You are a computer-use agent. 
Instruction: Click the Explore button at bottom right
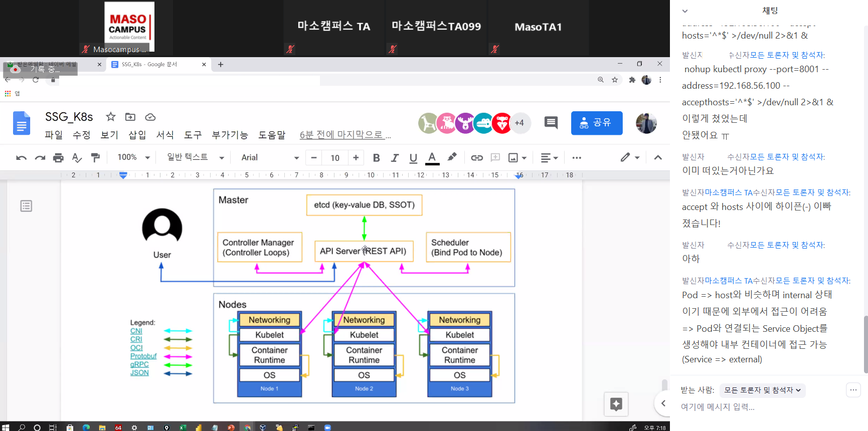pos(616,404)
